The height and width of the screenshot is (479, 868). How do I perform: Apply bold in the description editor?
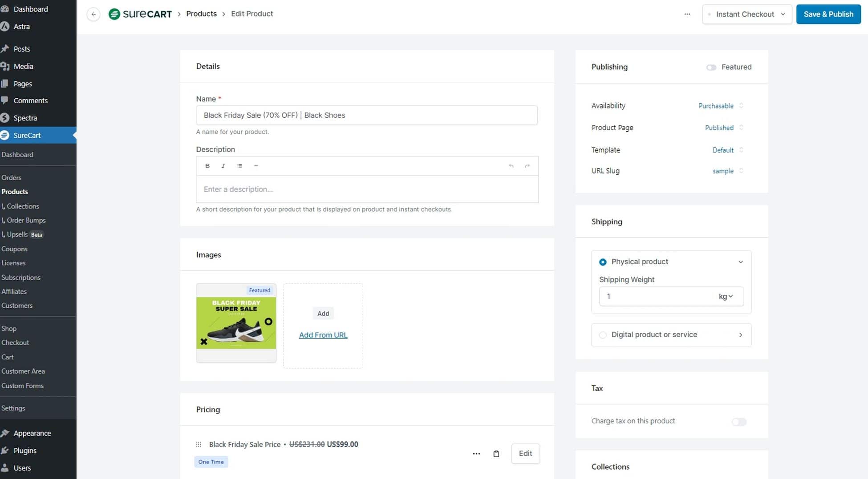207,165
